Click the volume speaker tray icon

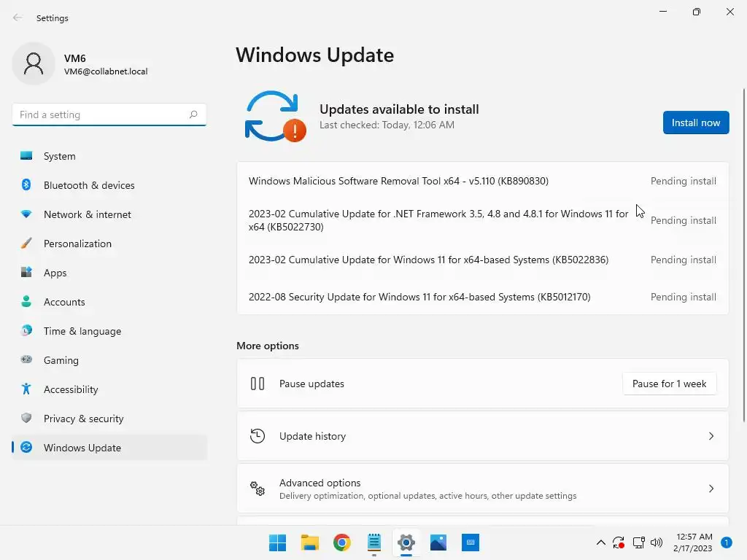(x=657, y=542)
